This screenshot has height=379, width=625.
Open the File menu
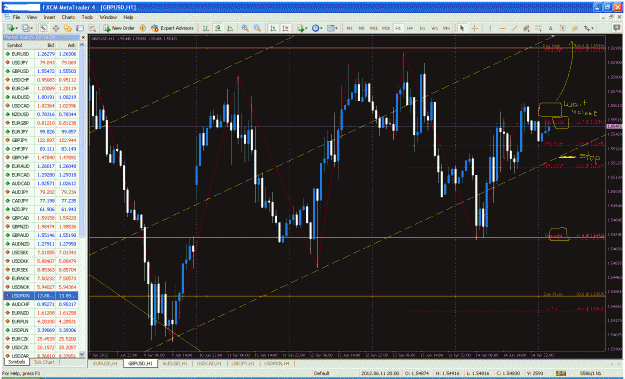(16, 18)
